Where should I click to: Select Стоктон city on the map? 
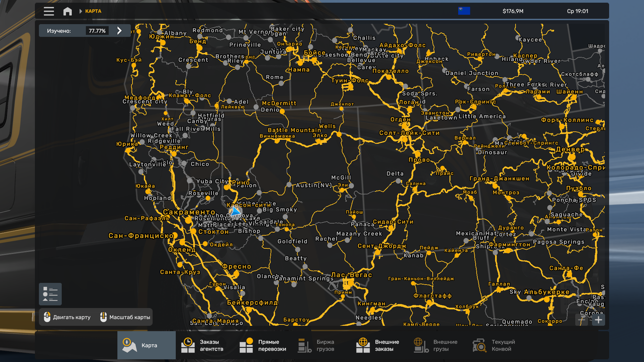click(214, 232)
